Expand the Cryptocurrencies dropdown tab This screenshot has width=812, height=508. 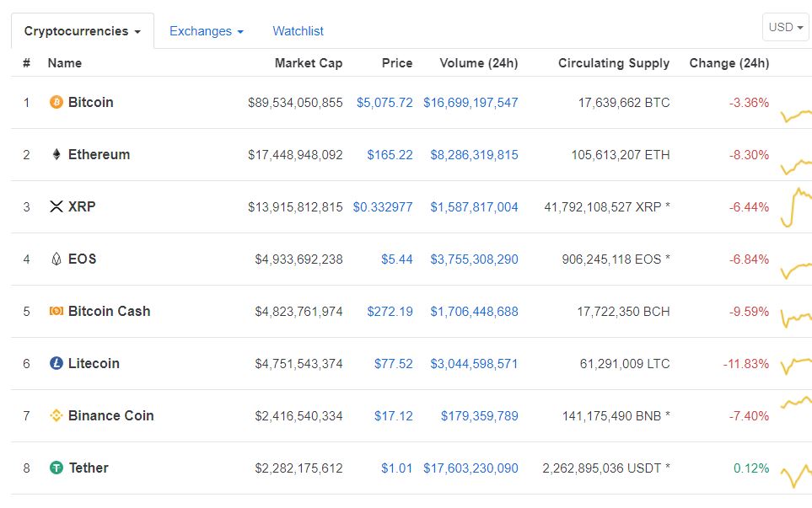coord(82,31)
